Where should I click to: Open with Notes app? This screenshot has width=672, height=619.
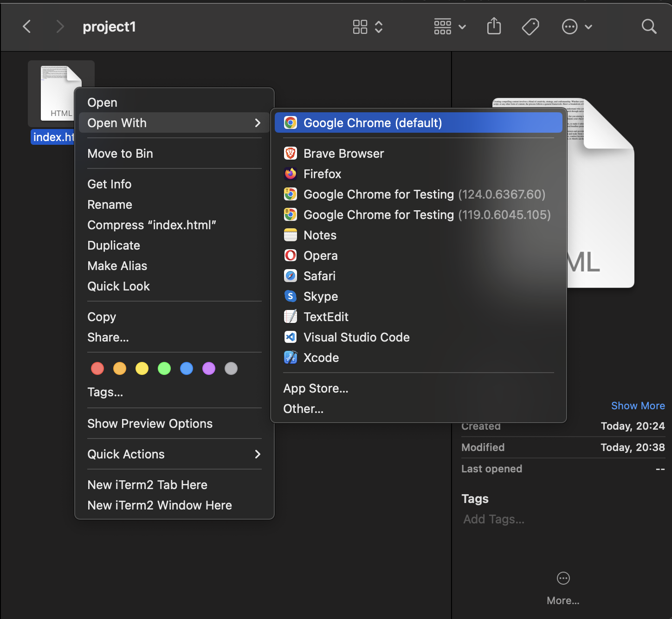tap(419, 235)
